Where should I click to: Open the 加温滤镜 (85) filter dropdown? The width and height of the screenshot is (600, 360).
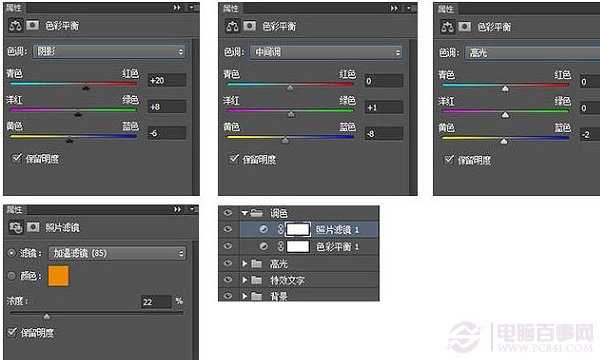(x=117, y=253)
